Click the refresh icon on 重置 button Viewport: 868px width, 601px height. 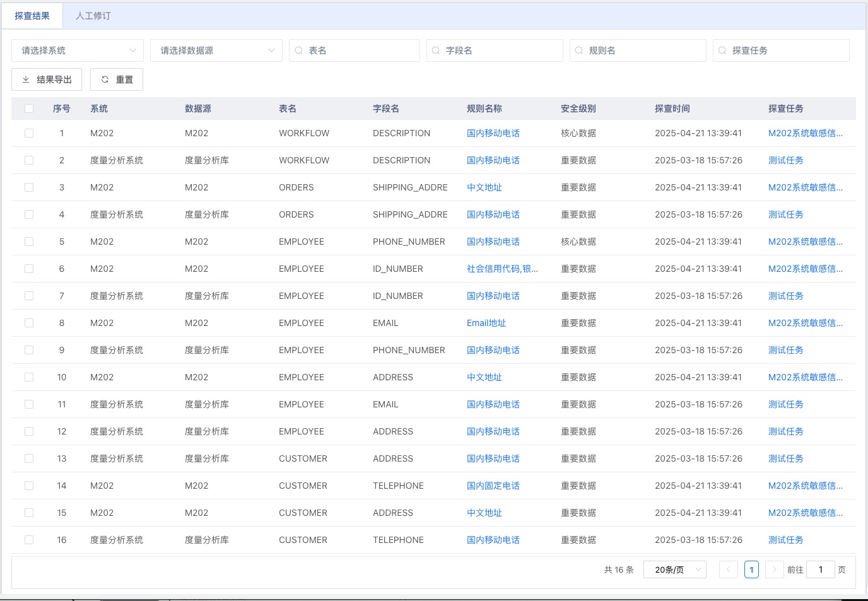105,79
